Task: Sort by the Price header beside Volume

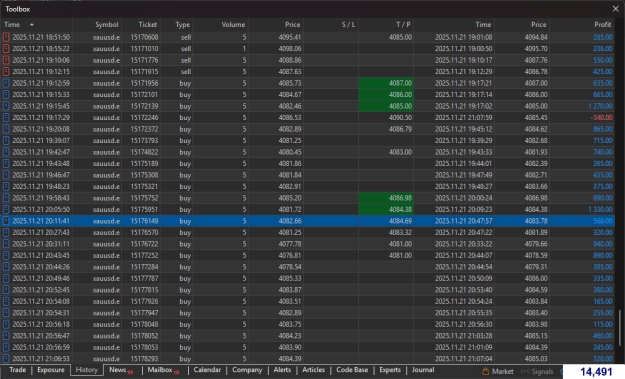Action: [x=293, y=24]
